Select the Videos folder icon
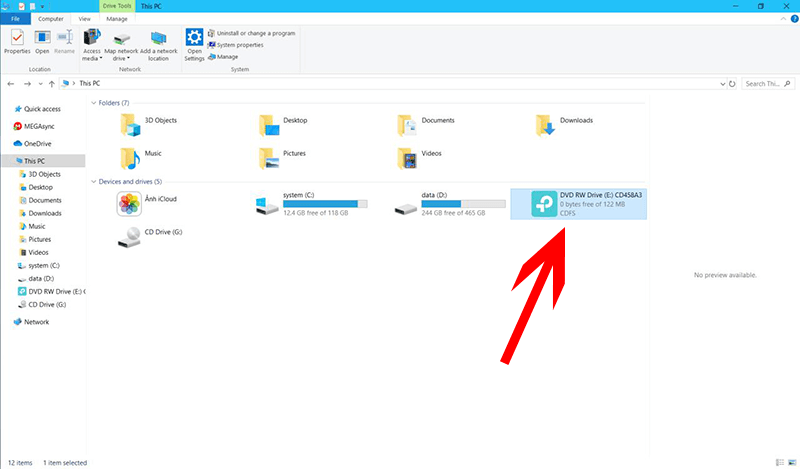 click(407, 158)
